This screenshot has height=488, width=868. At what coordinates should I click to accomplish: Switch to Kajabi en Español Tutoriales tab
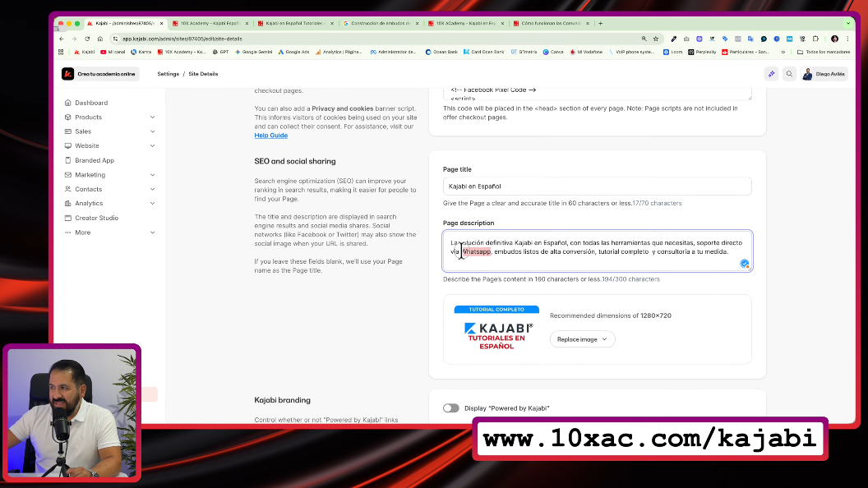(x=296, y=23)
